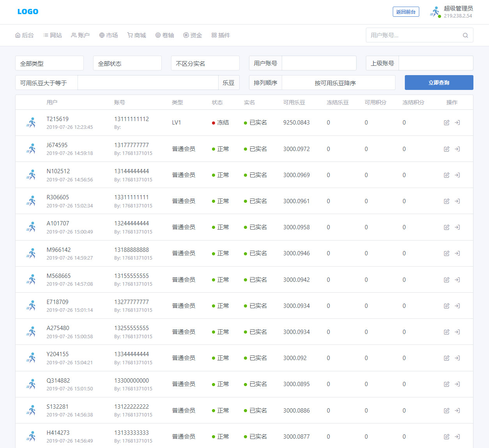Click login arrow icon for J674595
Image resolution: width=489 pixels, height=448 pixels.
(457, 149)
